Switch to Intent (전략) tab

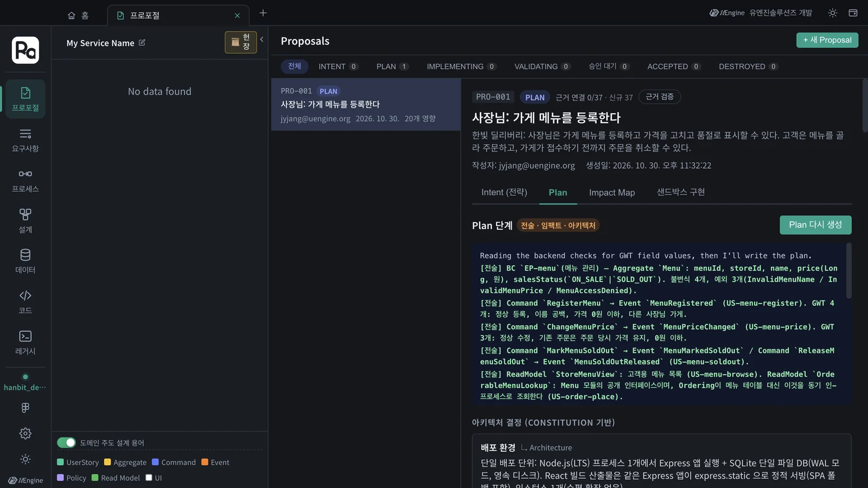click(x=504, y=192)
